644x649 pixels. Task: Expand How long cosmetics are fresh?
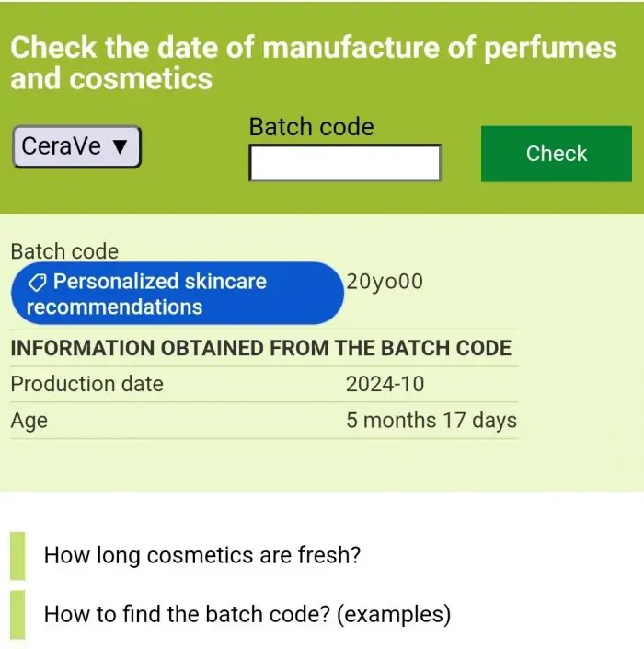click(x=202, y=555)
